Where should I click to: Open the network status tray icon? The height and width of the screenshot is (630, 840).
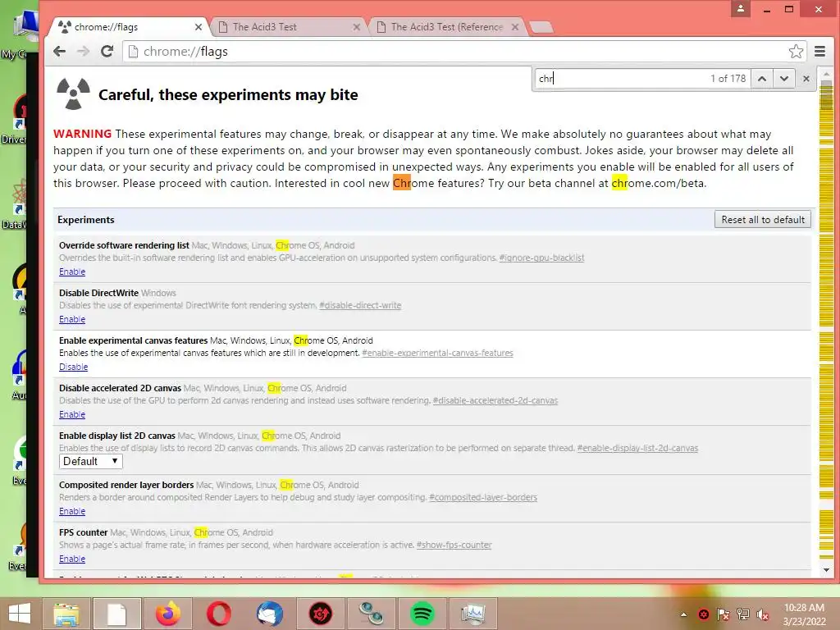pos(743,614)
